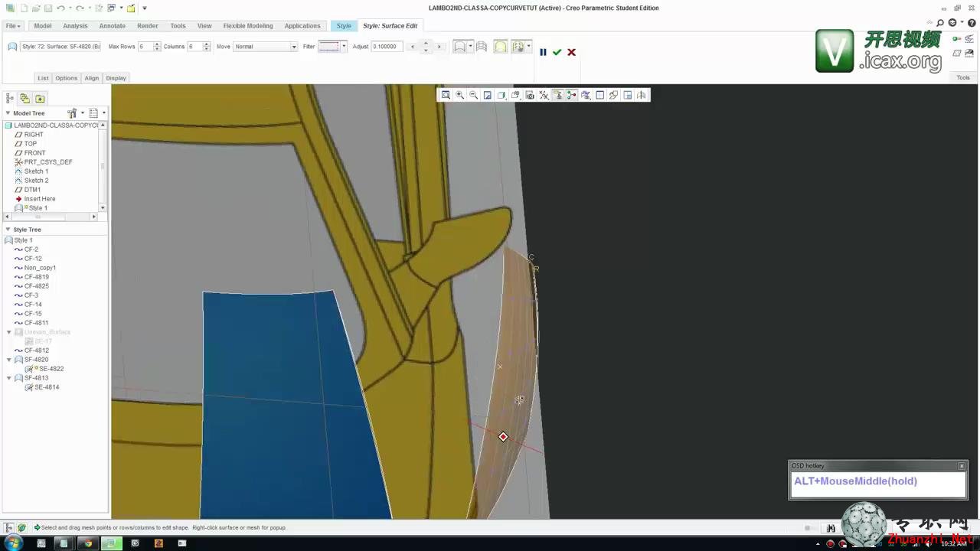Open the Tools group at ribbon right
Screen dimensions: 980x551
tap(963, 77)
